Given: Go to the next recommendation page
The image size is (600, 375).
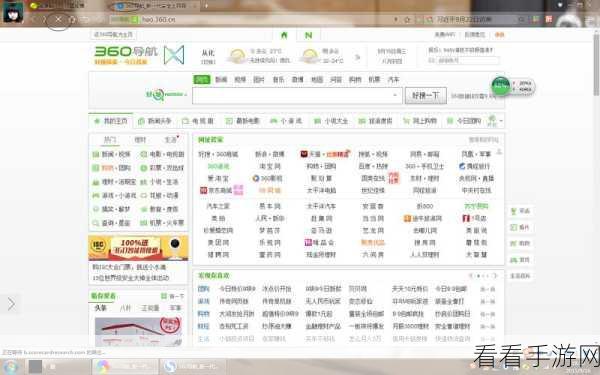Looking at the screenshot, I should pyautogui.click(x=495, y=276).
